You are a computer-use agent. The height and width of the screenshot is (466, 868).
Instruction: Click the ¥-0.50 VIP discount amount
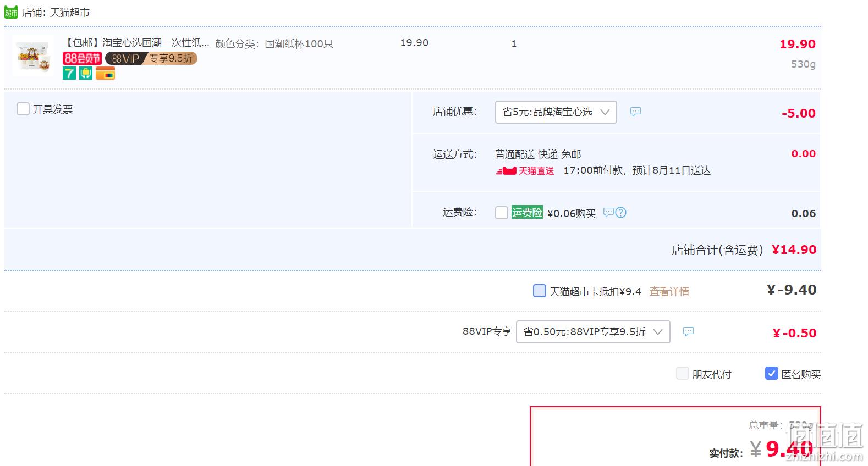click(794, 333)
